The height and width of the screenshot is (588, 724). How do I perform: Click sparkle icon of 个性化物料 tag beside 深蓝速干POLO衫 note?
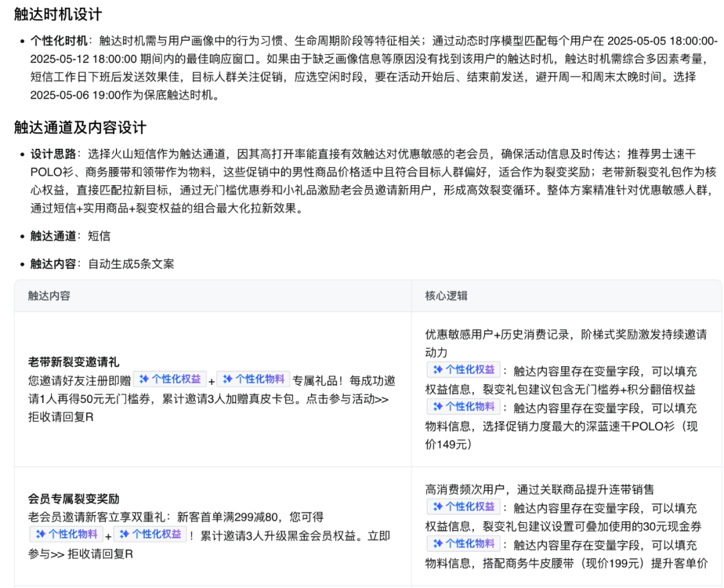437,406
